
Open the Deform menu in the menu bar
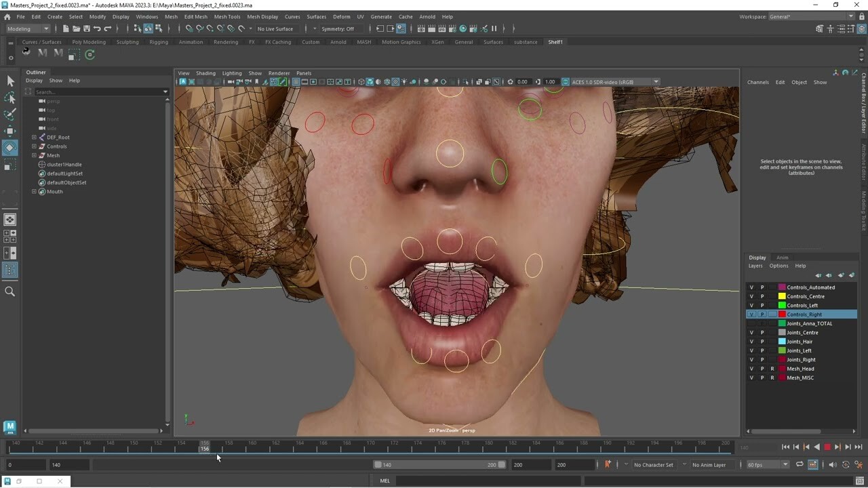[x=341, y=16]
